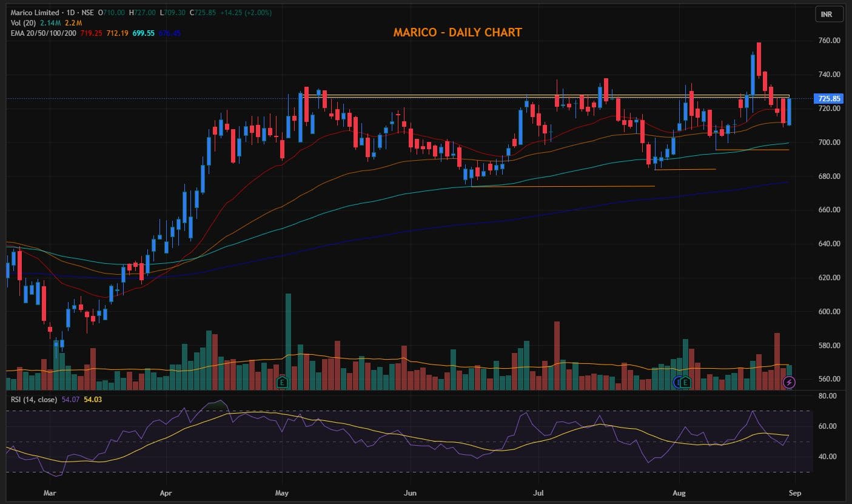Select the short orange support line near 684
Screen dimensions: 852x504
(x=685, y=169)
